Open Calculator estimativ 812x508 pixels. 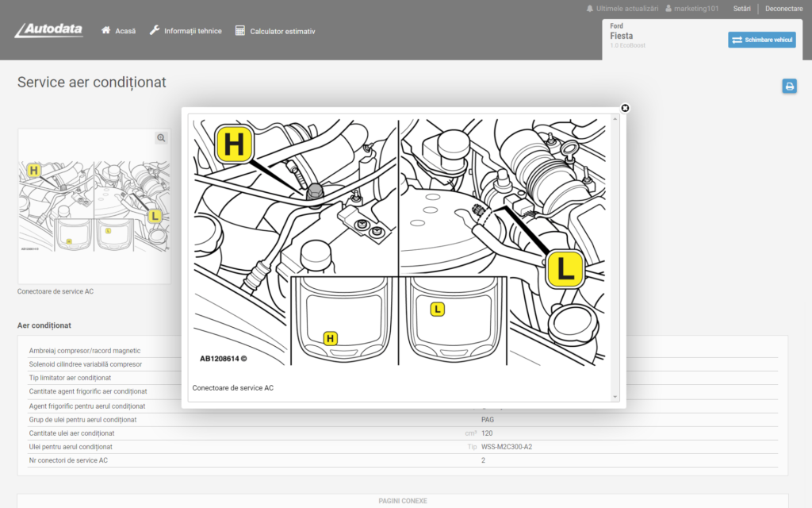[x=275, y=31]
